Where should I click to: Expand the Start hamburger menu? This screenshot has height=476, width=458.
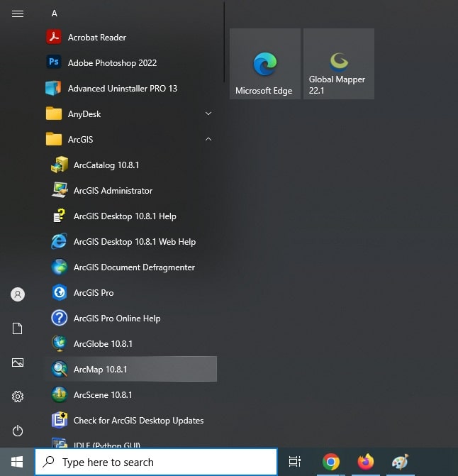pyautogui.click(x=18, y=13)
